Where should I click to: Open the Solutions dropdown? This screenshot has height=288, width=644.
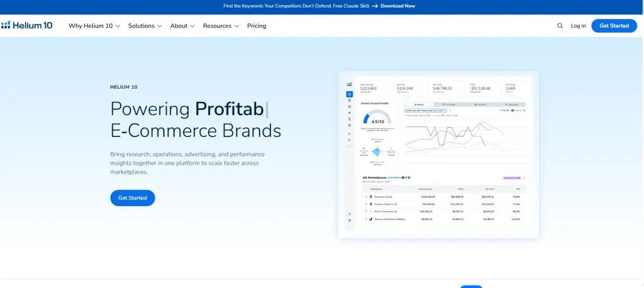[x=145, y=26]
